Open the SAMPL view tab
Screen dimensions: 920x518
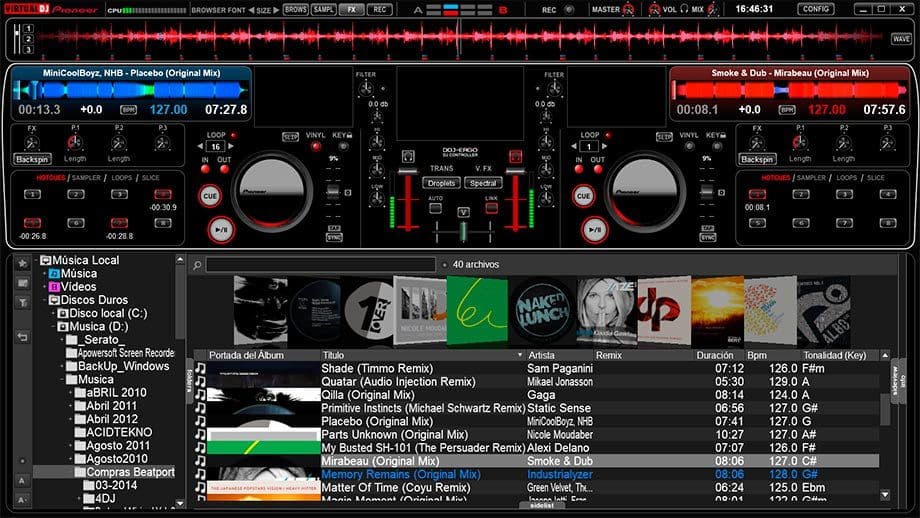[323, 9]
